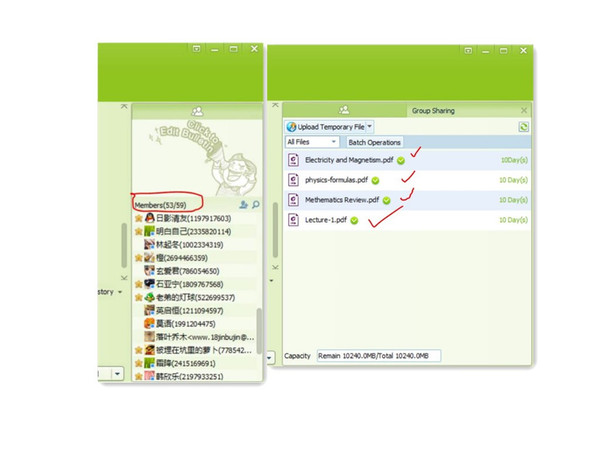Click the search members magnifier icon
Screen dimensions: 600x450
256,205
